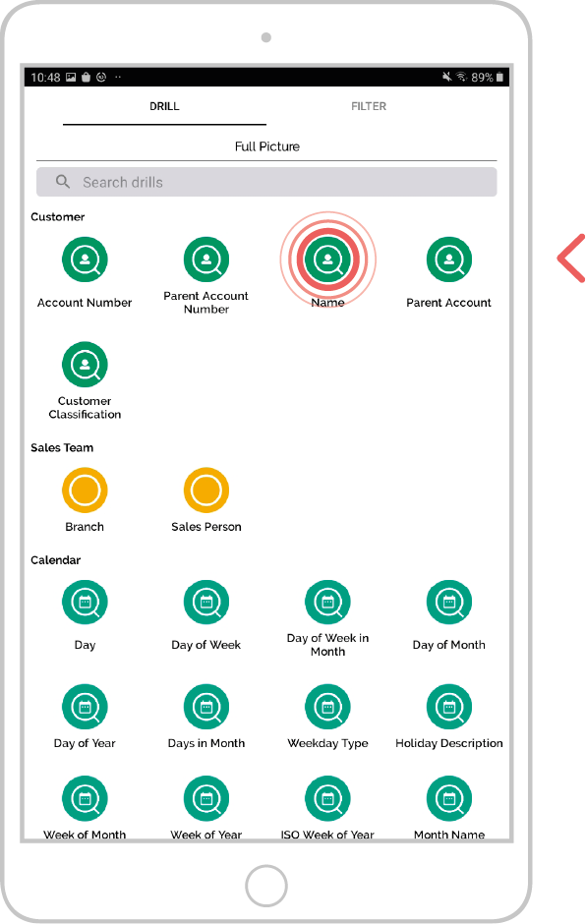Choose the highlighted Name drill icon
586x924 pixels.
[x=327, y=260]
